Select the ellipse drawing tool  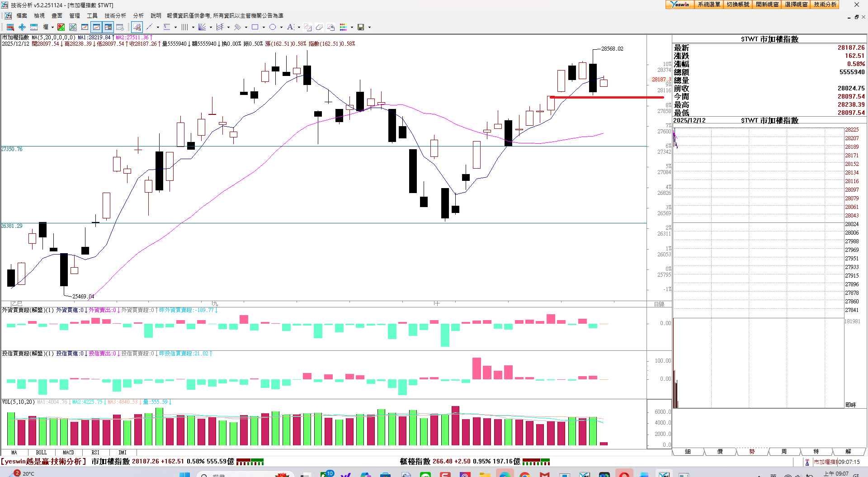(273, 27)
